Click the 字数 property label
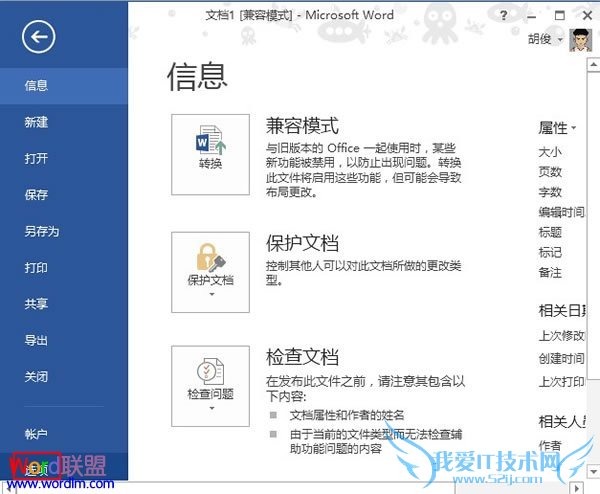 point(550,192)
